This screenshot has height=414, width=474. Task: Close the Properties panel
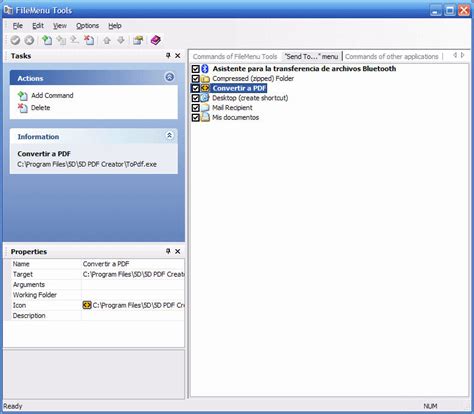click(x=178, y=251)
